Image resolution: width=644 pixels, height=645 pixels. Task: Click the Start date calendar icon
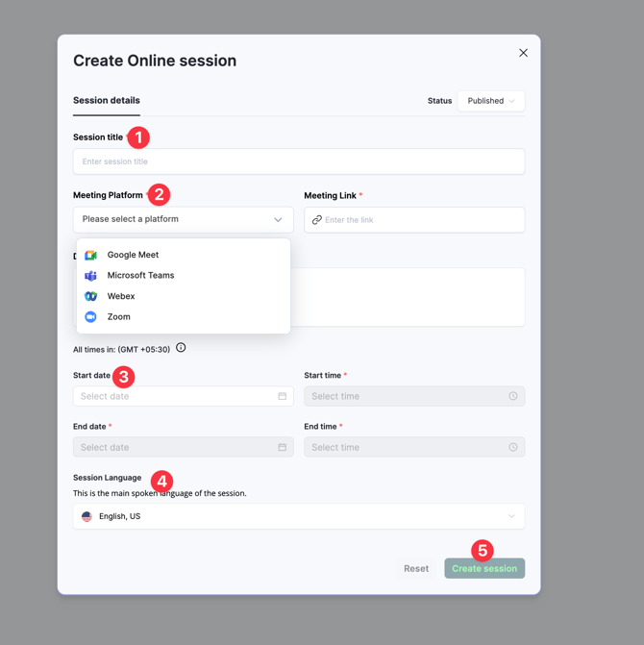282,396
